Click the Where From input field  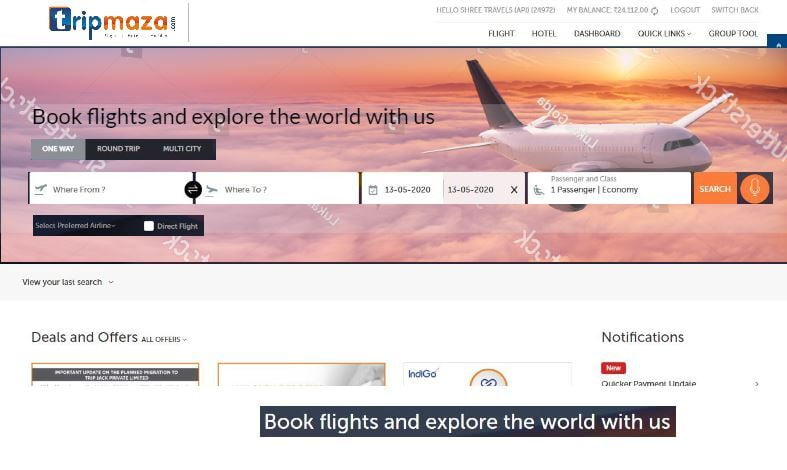pos(111,189)
